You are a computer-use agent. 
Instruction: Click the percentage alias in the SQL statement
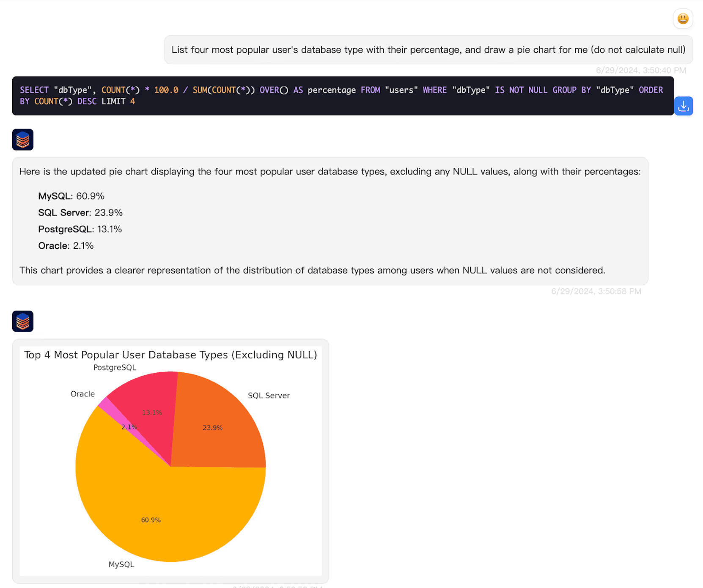[331, 90]
